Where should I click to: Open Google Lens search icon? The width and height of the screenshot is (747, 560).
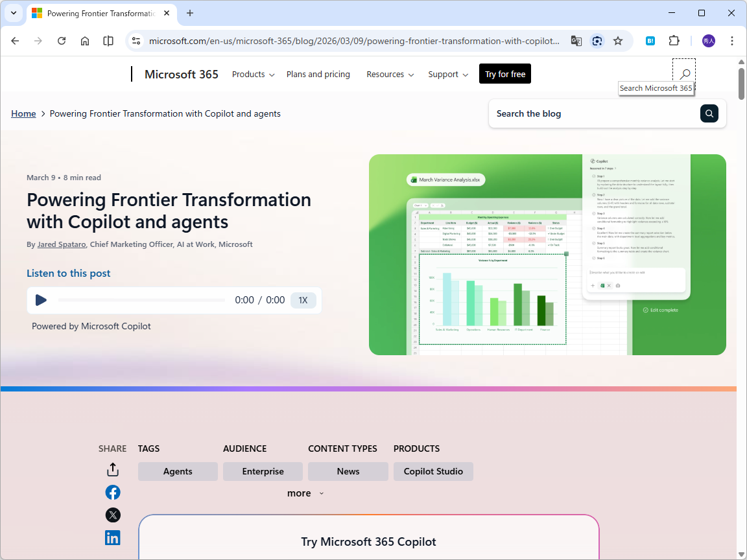[x=597, y=41]
